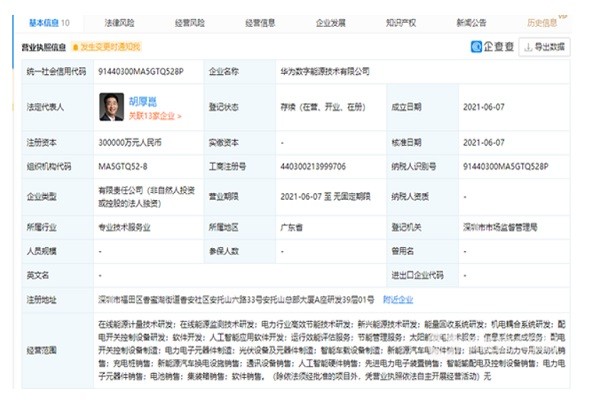Select company name 华为数字能源技术有限公司
This screenshot has height=400, width=600.
(x=325, y=72)
